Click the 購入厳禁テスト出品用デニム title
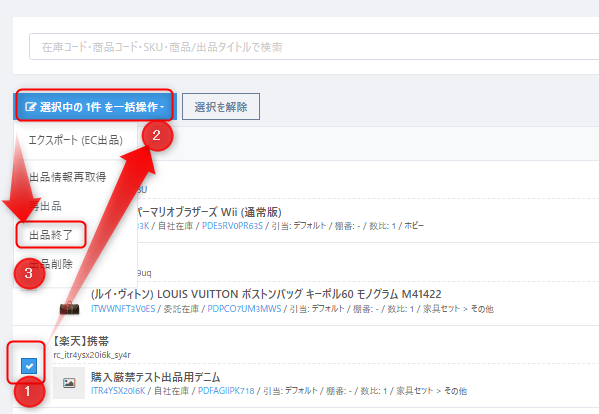Image resolution: width=599 pixels, height=414 pixels. pyautogui.click(x=155, y=377)
